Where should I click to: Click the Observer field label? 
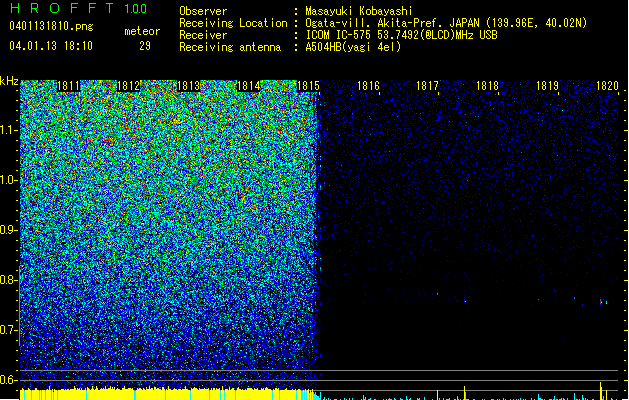(203, 11)
